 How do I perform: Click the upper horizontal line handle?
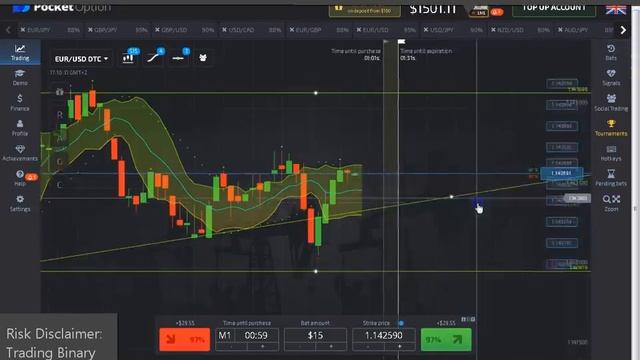tap(316, 93)
